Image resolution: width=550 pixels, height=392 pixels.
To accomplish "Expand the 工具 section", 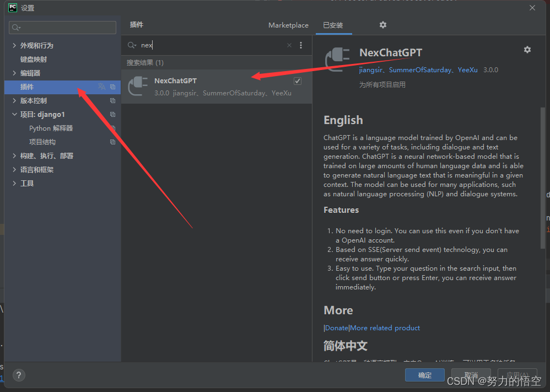I will pyautogui.click(x=14, y=184).
